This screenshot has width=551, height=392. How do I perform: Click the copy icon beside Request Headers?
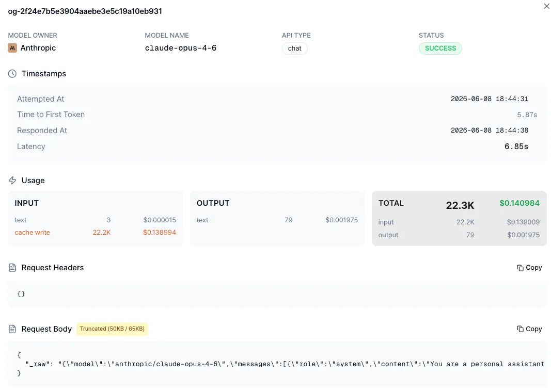click(520, 268)
